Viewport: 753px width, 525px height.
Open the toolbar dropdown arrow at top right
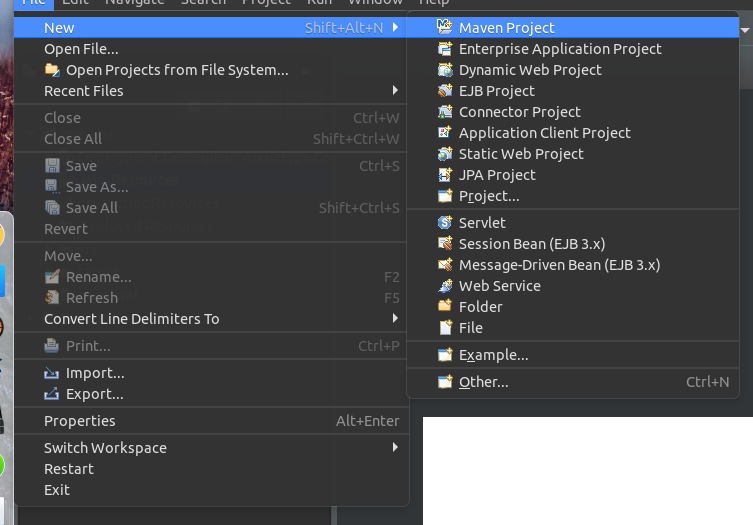[745, 30]
